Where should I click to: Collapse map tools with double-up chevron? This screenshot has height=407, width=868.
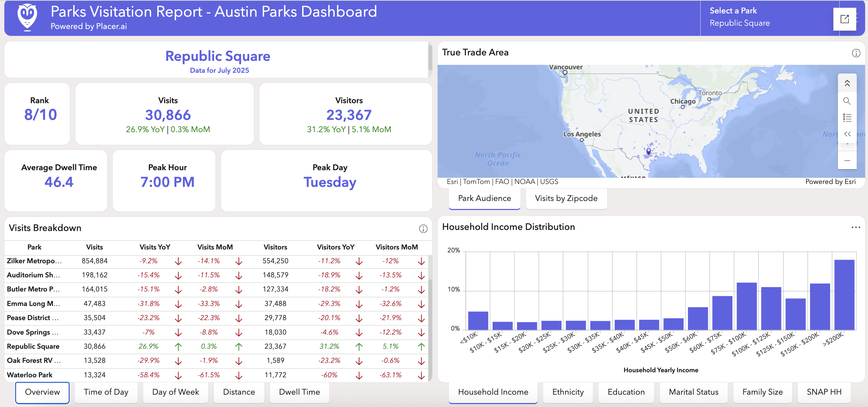pyautogui.click(x=847, y=83)
